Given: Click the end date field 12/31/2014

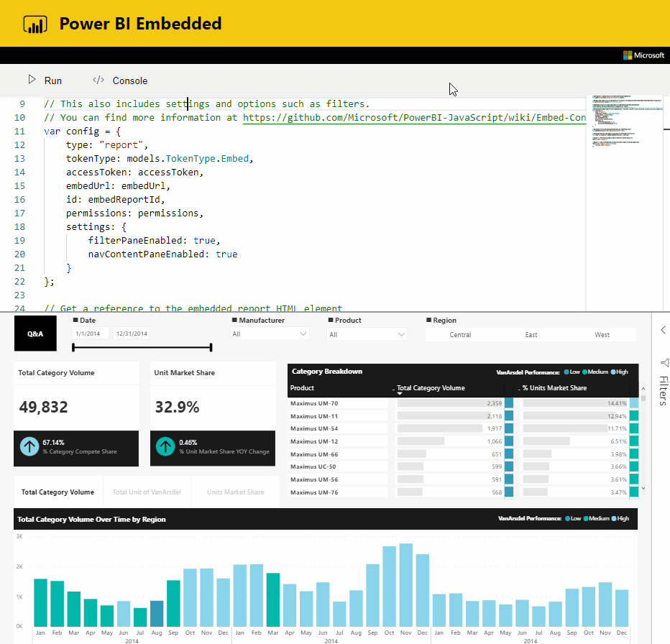Looking at the screenshot, I should click(x=132, y=333).
